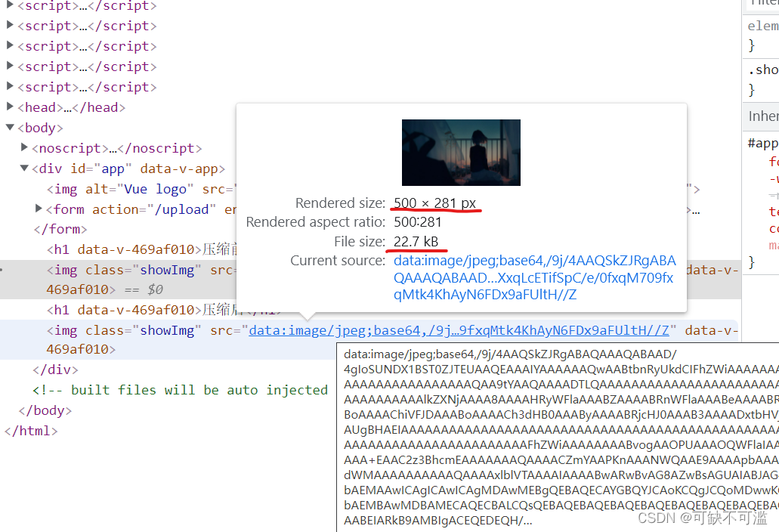
Task: Click the data:image/jpeg src link in second showImg
Action: pos(459,330)
